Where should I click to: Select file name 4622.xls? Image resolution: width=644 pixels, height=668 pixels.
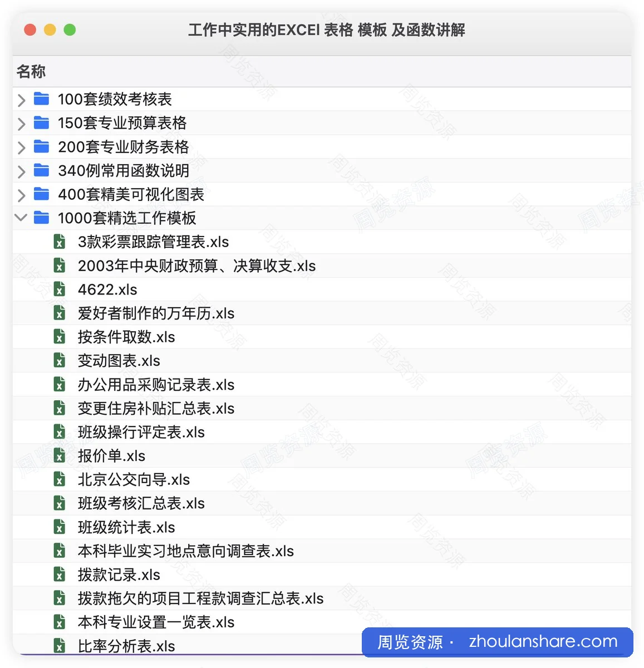[107, 289]
